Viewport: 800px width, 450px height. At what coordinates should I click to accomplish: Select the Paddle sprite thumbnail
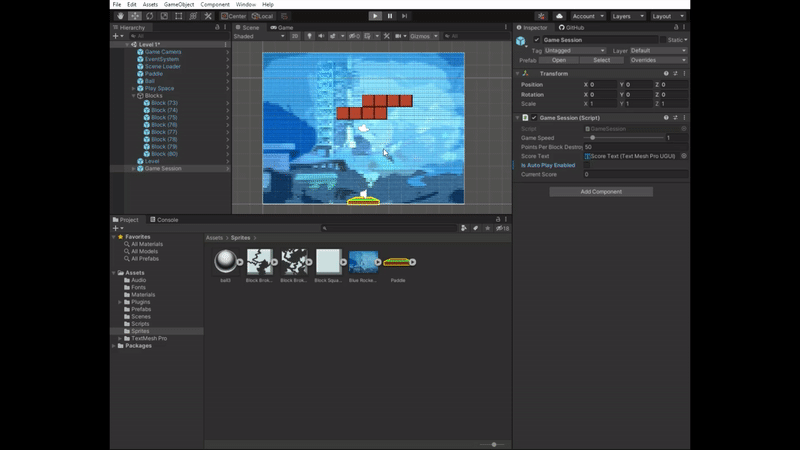397,262
